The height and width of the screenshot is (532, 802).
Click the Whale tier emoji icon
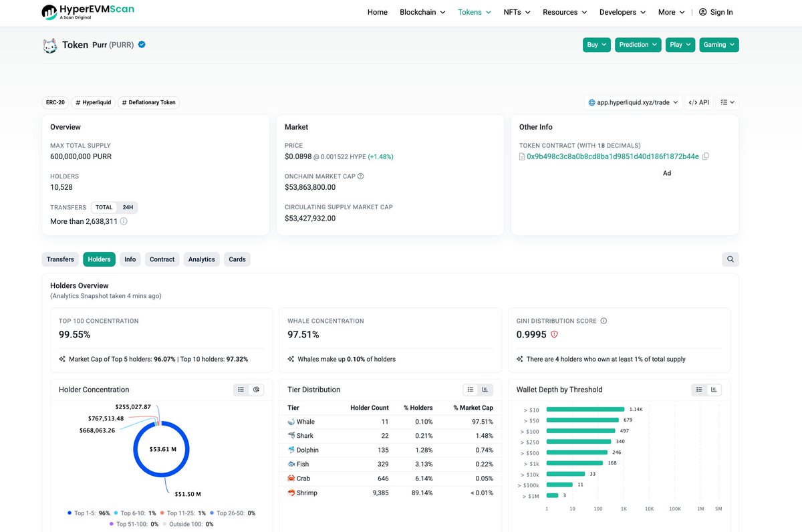(291, 422)
